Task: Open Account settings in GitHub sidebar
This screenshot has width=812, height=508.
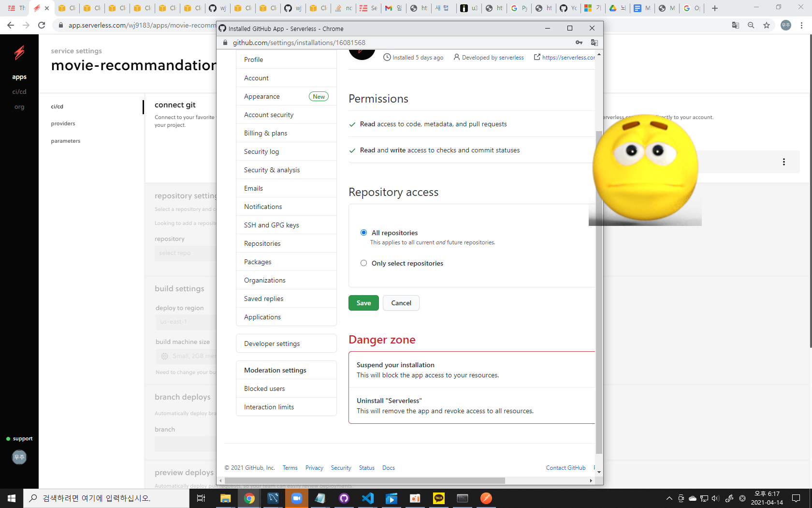Action: (286, 78)
